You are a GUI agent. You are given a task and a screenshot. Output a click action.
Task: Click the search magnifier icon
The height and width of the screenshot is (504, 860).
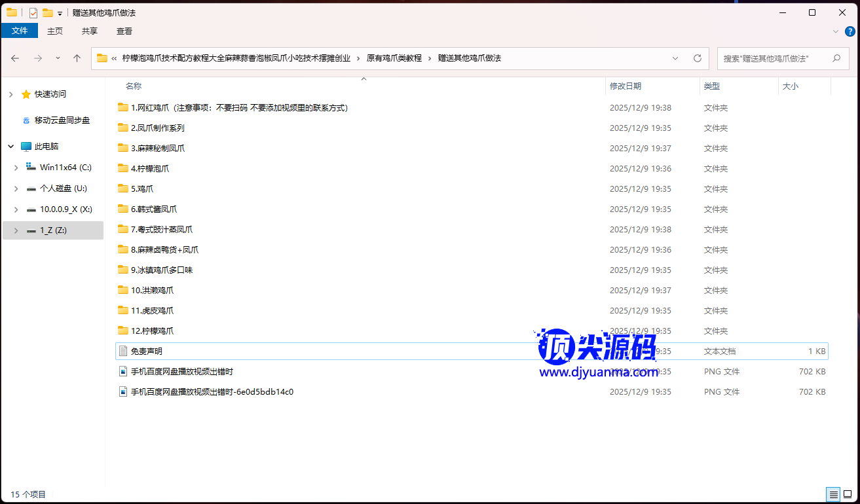pos(836,58)
